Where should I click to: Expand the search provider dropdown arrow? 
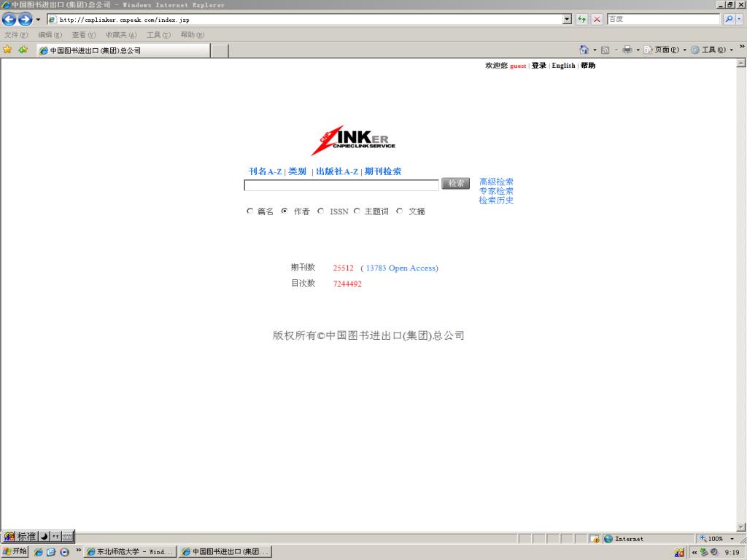tap(740, 19)
